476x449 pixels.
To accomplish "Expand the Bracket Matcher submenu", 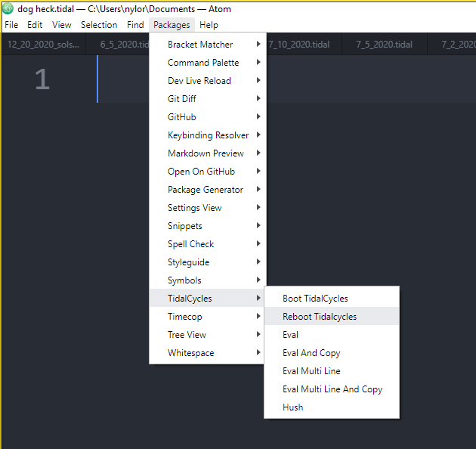I will pyautogui.click(x=208, y=45).
